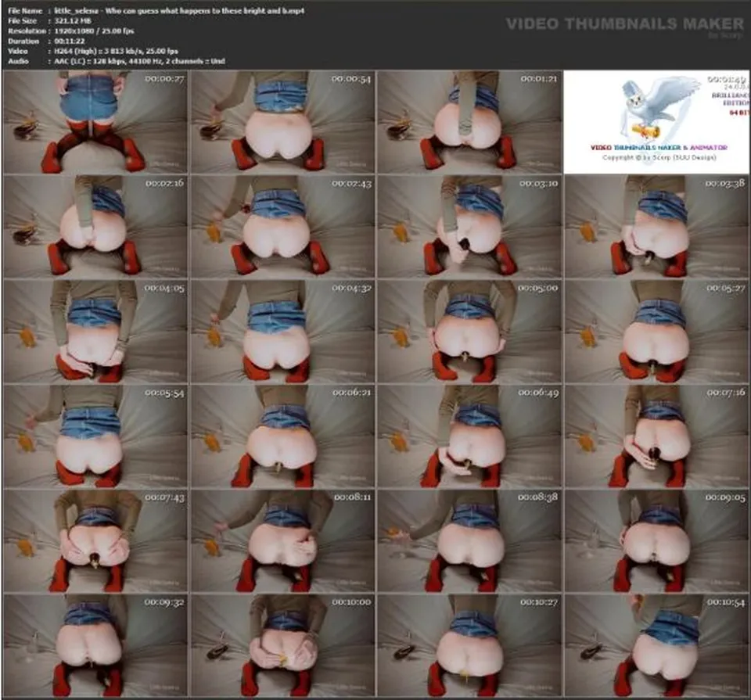Select the frame at 00:07:43
751x700 pixels.
click(x=95, y=541)
